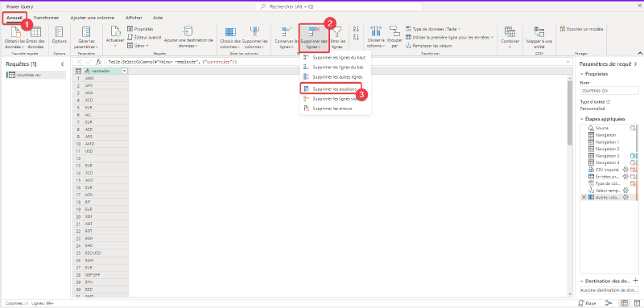Sort descending with the Z-A icon

(x=356, y=37)
